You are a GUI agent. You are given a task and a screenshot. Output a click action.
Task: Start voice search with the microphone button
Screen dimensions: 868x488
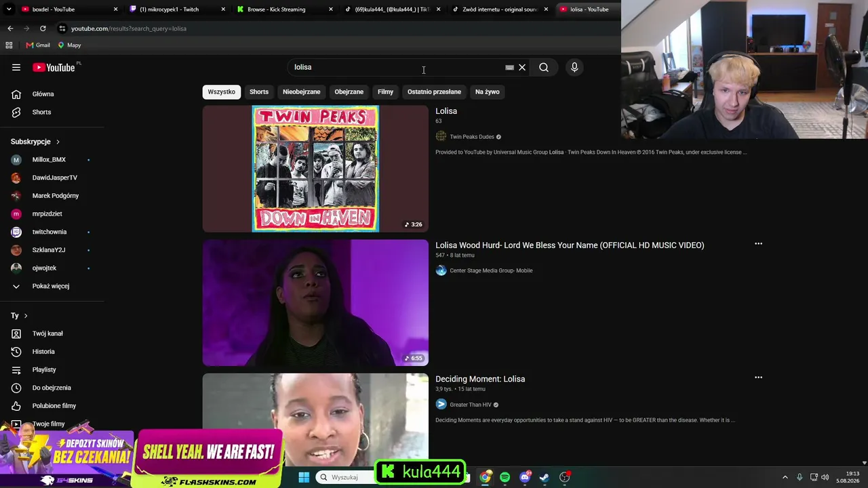[x=574, y=67]
